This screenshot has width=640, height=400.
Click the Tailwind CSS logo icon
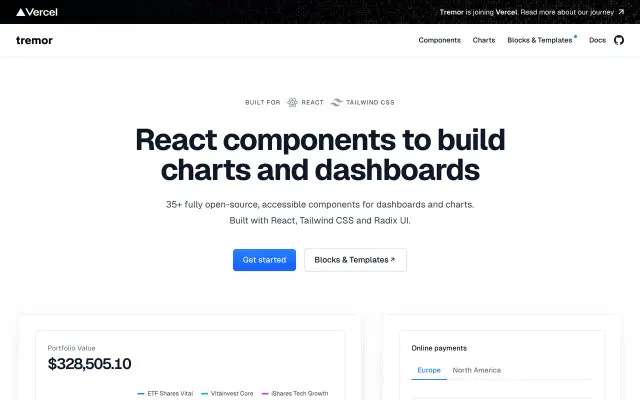coord(336,102)
